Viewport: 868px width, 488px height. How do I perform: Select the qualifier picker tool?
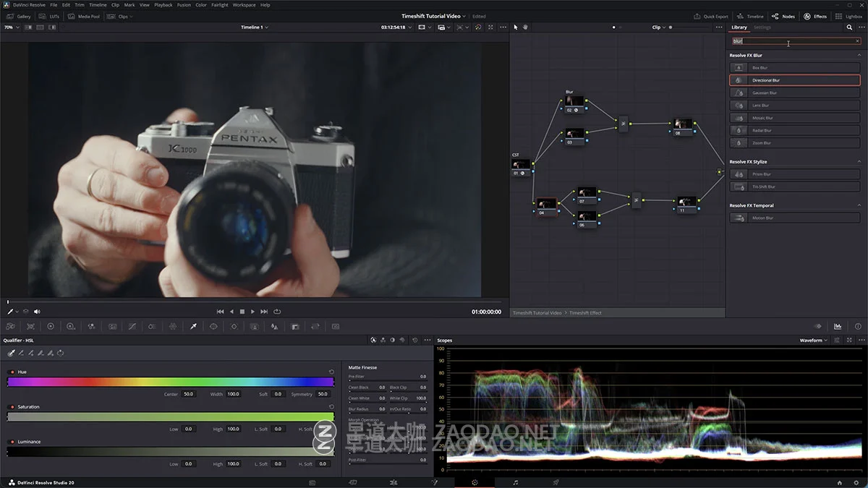click(12, 353)
